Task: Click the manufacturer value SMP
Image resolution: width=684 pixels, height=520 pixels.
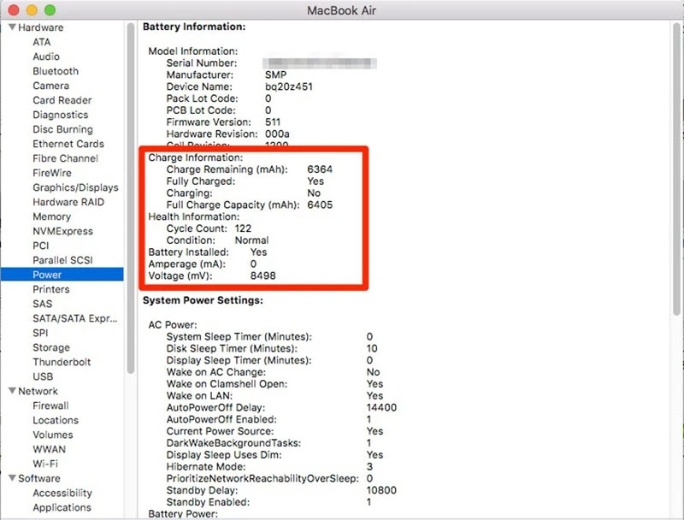Action: click(x=276, y=75)
